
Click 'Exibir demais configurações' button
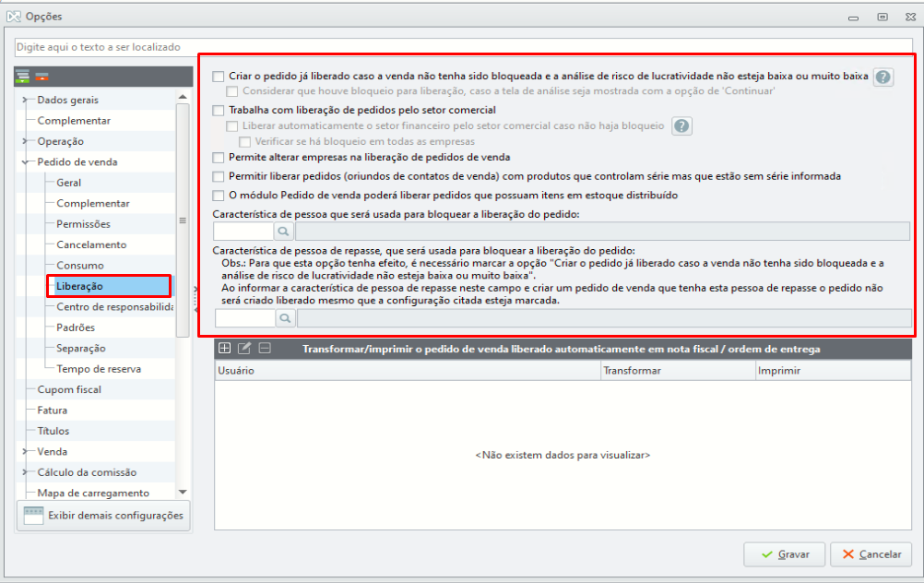pyautogui.click(x=103, y=516)
